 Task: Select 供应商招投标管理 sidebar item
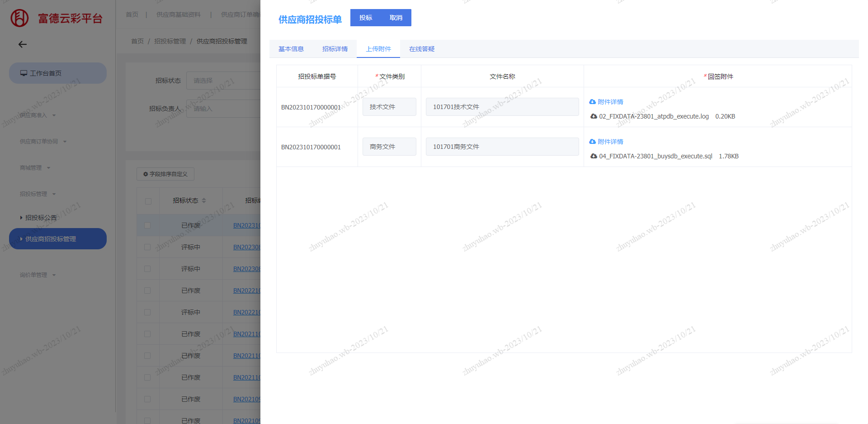pyautogui.click(x=58, y=239)
